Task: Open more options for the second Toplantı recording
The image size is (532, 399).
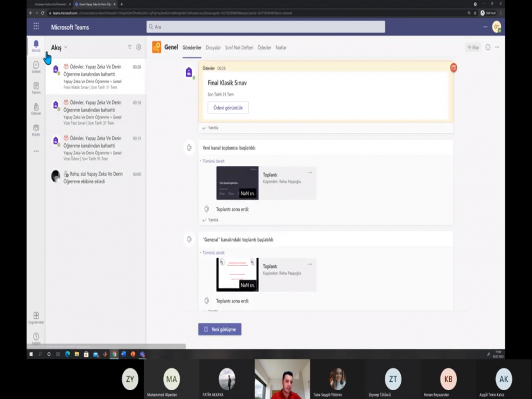Action: coord(310,264)
